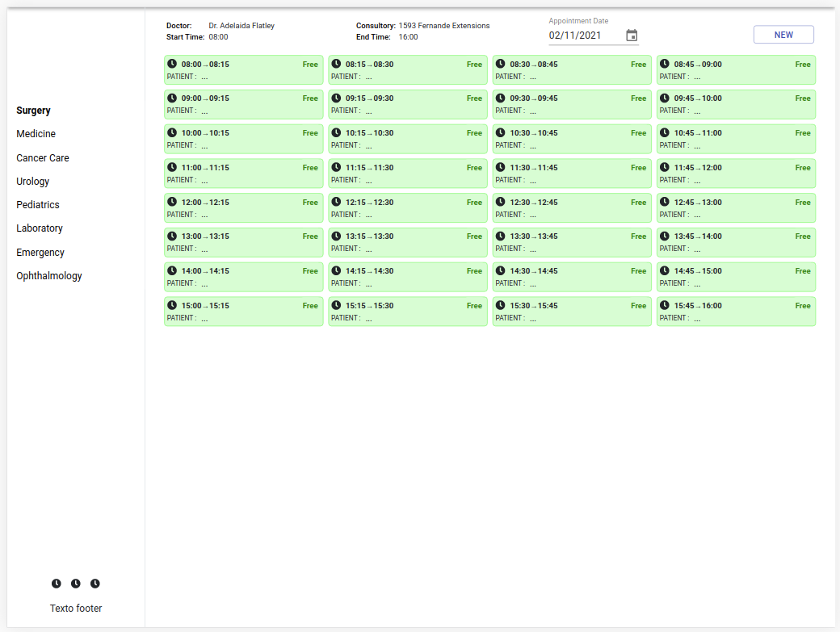This screenshot has width=840, height=632.
Task: Select the Laboratory department
Action: pos(40,228)
